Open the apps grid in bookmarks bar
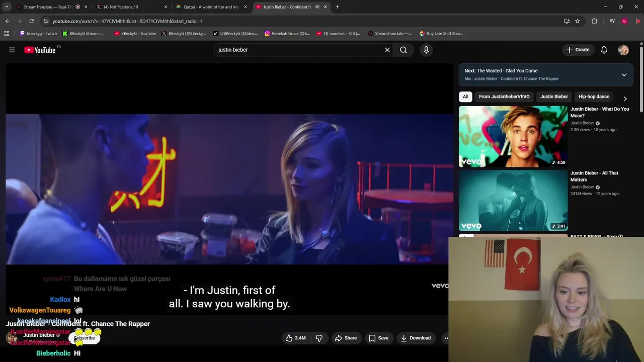 point(7,34)
